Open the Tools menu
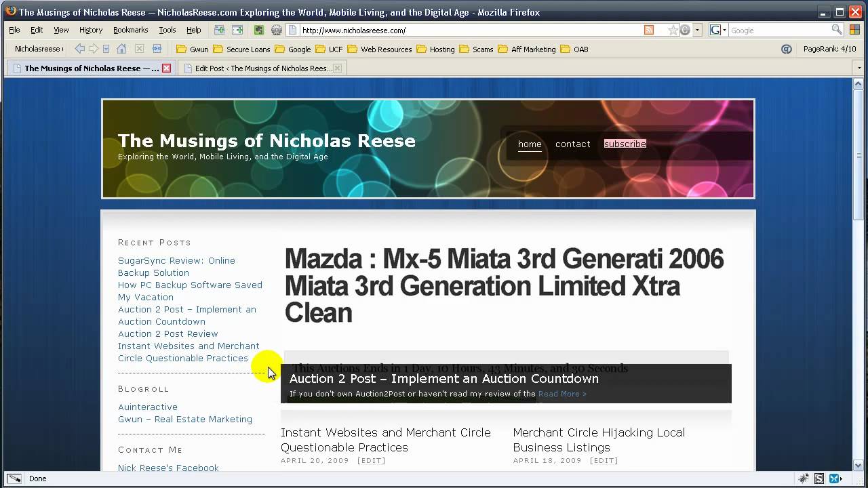This screenshot has width=868, height=488. pyautogui.click(x=167, y=30)
